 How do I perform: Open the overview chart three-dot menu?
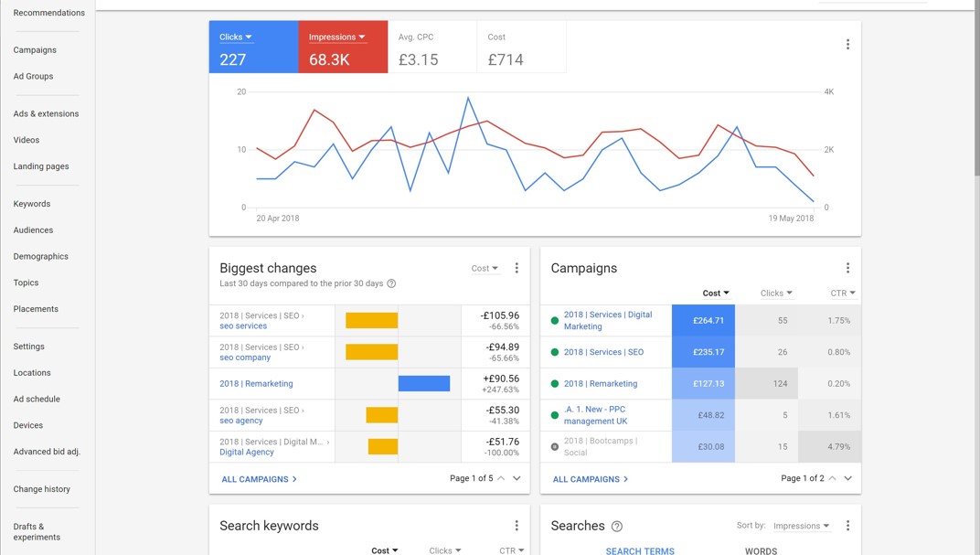(847, 45)
